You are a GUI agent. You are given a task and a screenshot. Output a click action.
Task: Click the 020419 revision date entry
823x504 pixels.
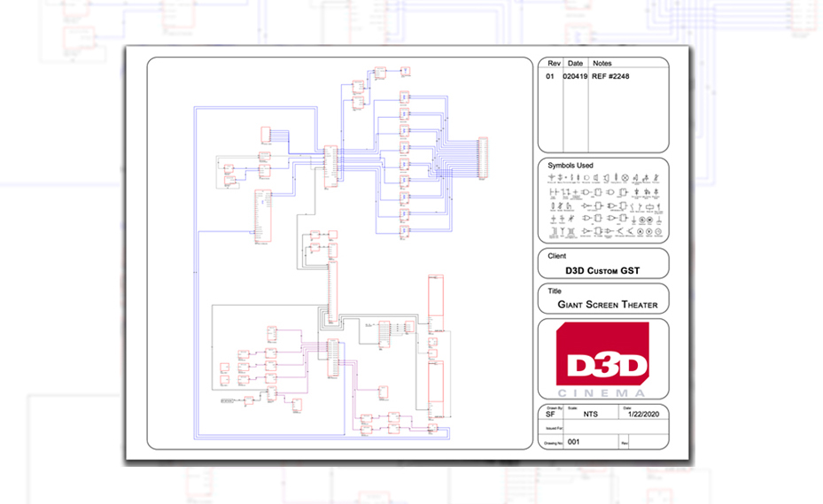pyautogui.click(x=575, y=77)
